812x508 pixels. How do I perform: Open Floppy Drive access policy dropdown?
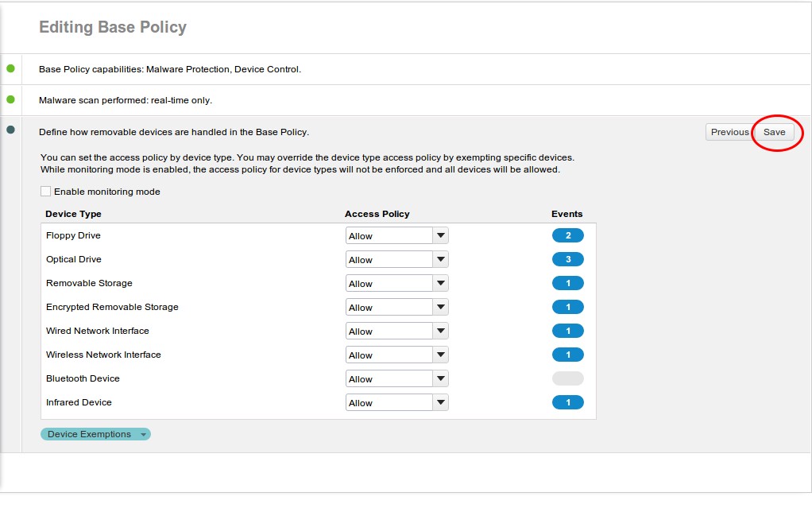pos(396,236)
